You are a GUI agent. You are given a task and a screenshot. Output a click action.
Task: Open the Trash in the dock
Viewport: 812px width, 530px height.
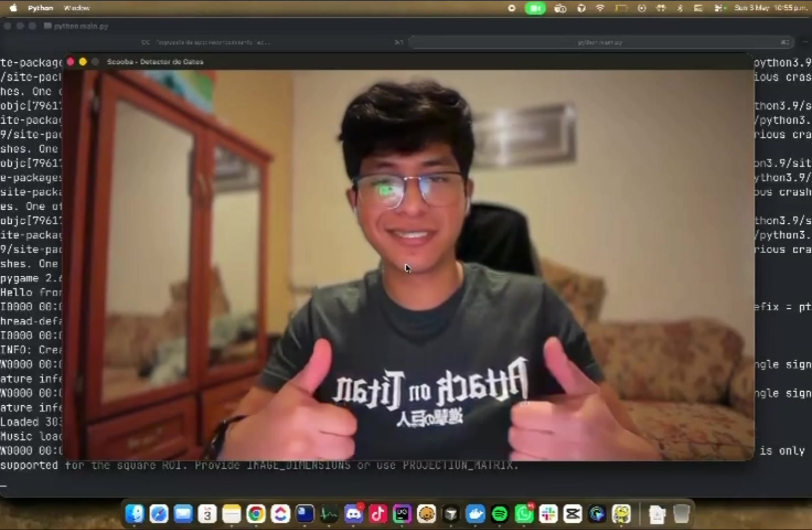tap(681, 514)
